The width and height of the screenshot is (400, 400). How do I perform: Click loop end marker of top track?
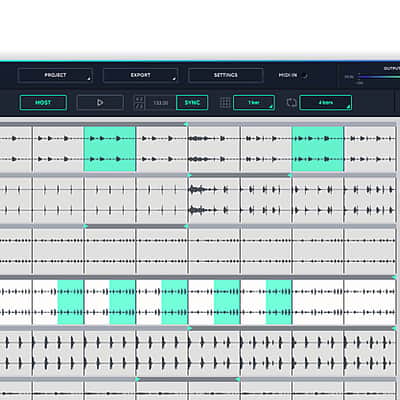pyautogui.click(x=186, y=124)
